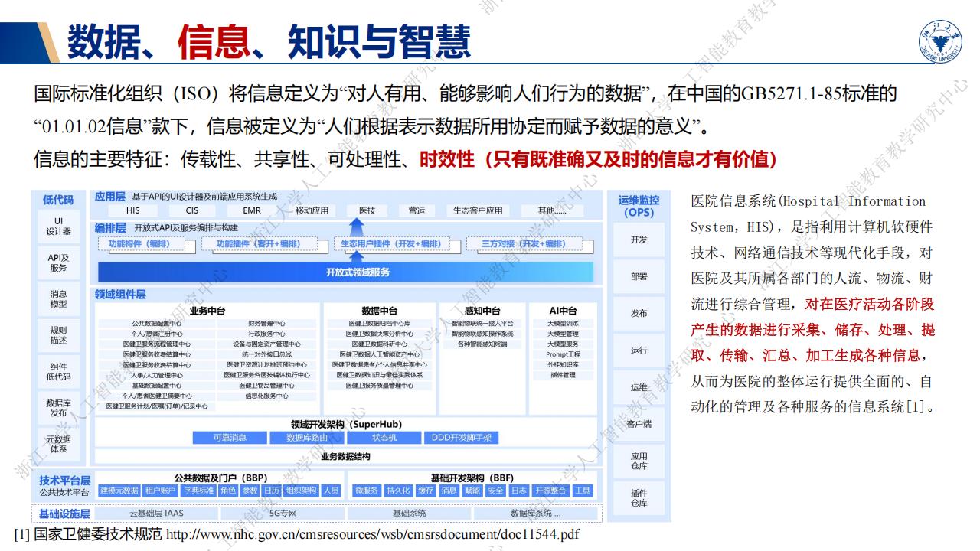Click the 消息模型 box

click(x=58, y=298)
